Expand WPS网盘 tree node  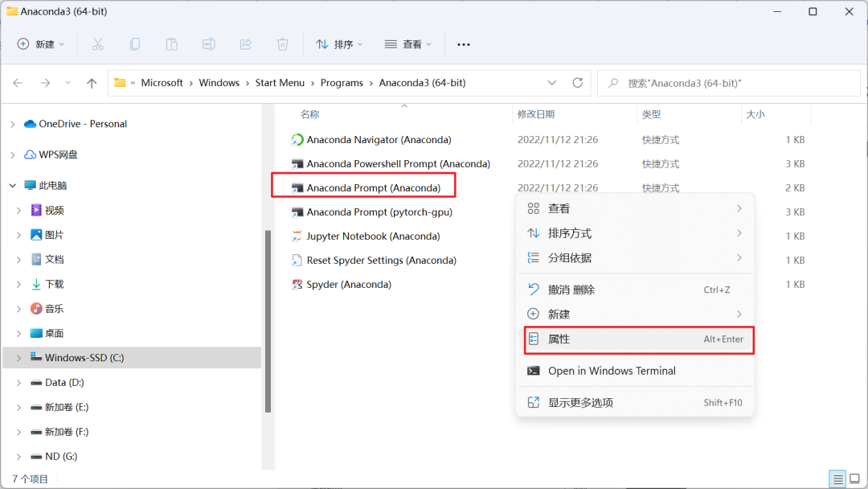tap(13, 155)
